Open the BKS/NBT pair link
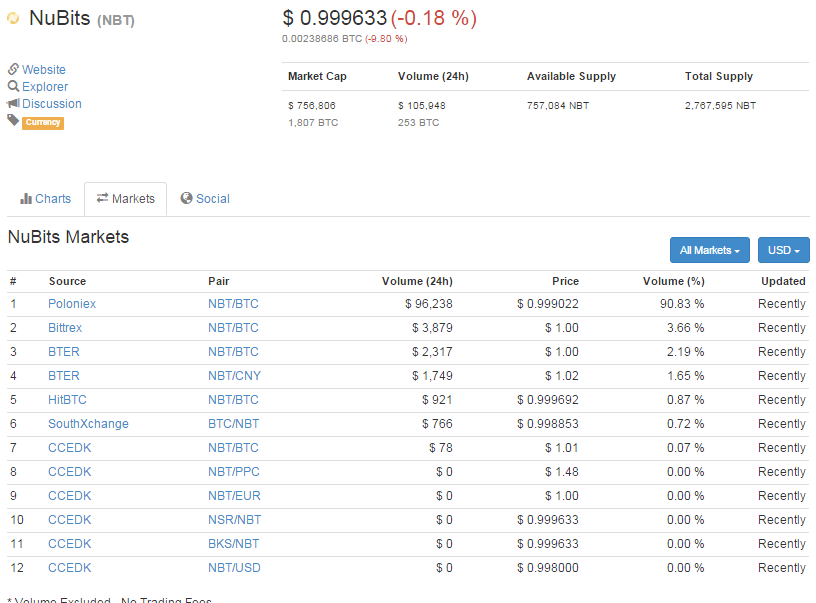Image resolution: width=816 pixels, height=603 pixels. point(233,543)
